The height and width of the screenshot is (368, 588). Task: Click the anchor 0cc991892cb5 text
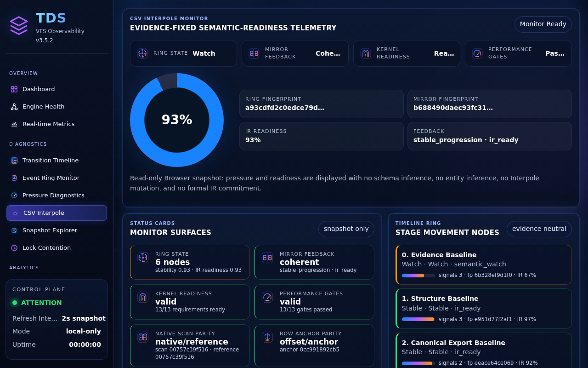[310, 350]
